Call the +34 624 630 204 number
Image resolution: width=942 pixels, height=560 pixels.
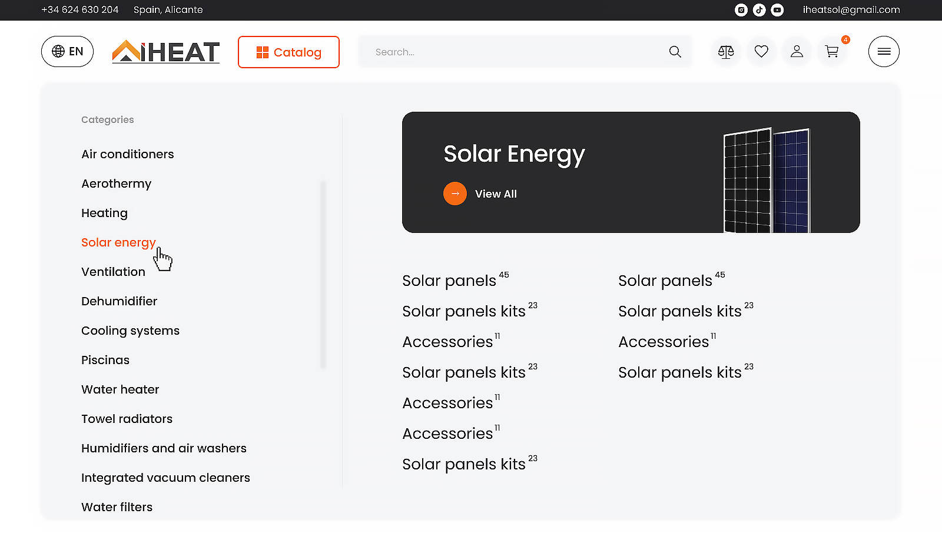pos(80,10)
